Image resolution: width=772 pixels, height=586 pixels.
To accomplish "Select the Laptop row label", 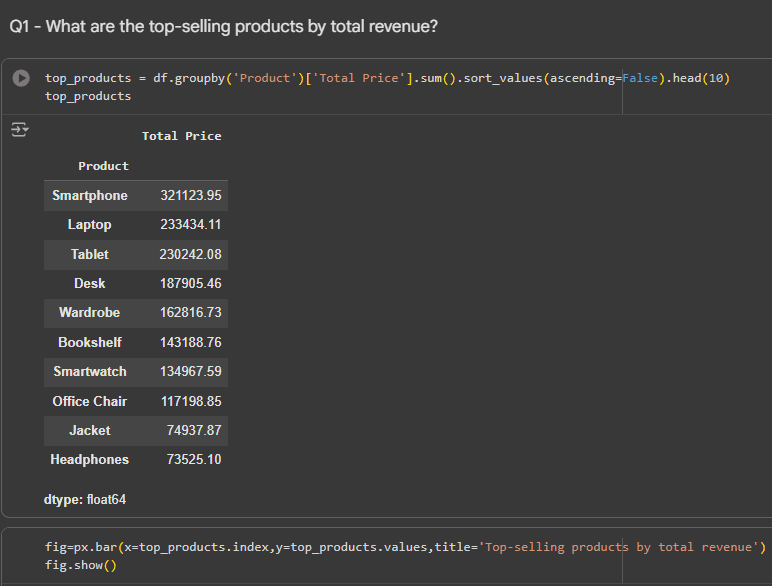I will [x=90, y=225].
